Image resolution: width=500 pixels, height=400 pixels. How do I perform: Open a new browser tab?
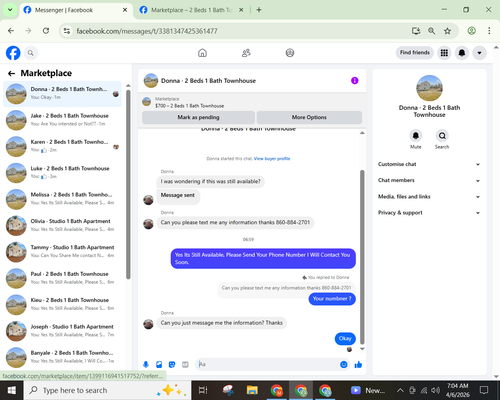pos(259,10)
